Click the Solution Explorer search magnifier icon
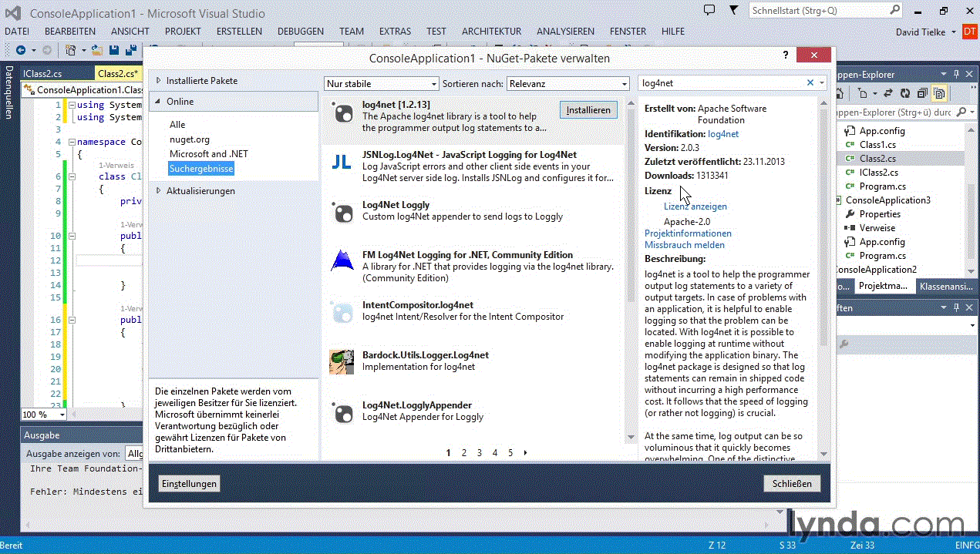This screenshot has height=554, width=980. (960, 112)
